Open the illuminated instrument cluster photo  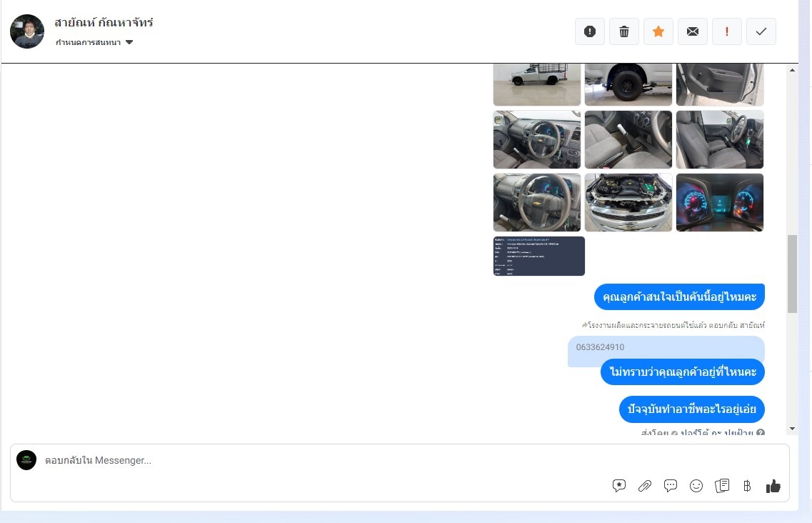click(x=720, y=202)
